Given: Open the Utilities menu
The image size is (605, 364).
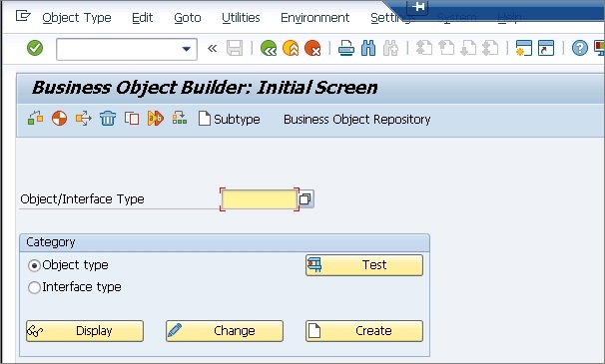Looking at the screenshot, I should click(x=241, y=18).
